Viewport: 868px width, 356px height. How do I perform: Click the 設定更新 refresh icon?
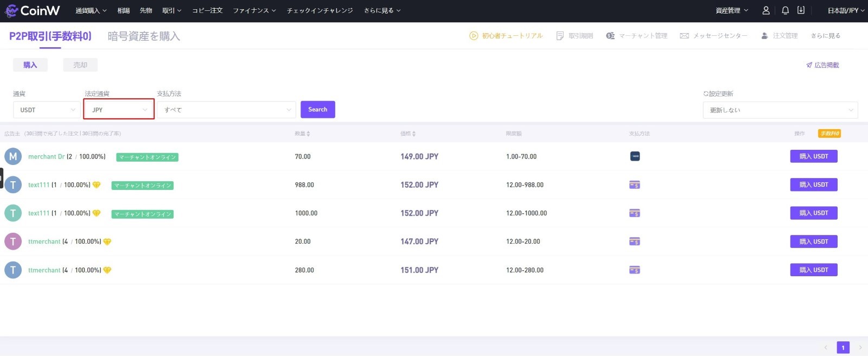pyautogui.click(x=706, y=94)
